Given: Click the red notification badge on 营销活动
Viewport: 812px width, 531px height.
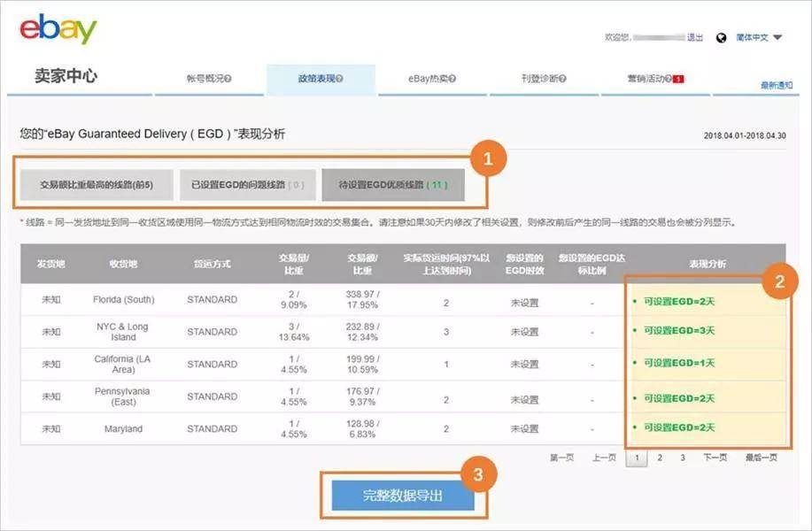Looking at the screenshot, I should pyautogui.click(x=679, y=79).
